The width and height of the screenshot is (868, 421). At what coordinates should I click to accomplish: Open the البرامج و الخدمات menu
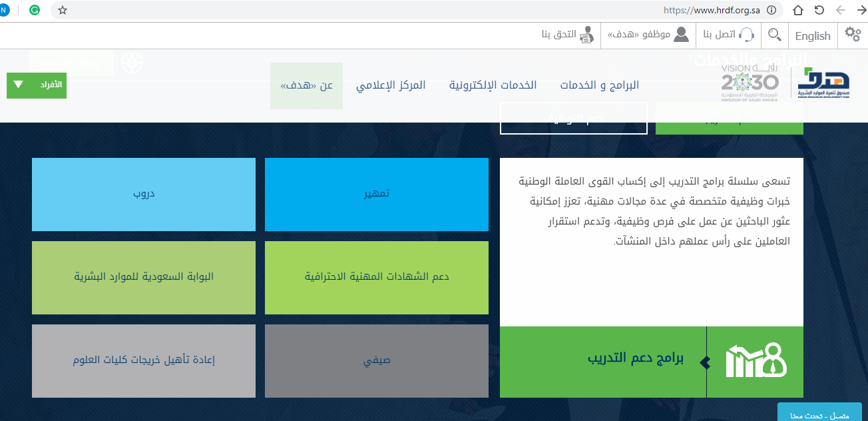(599, 85)
